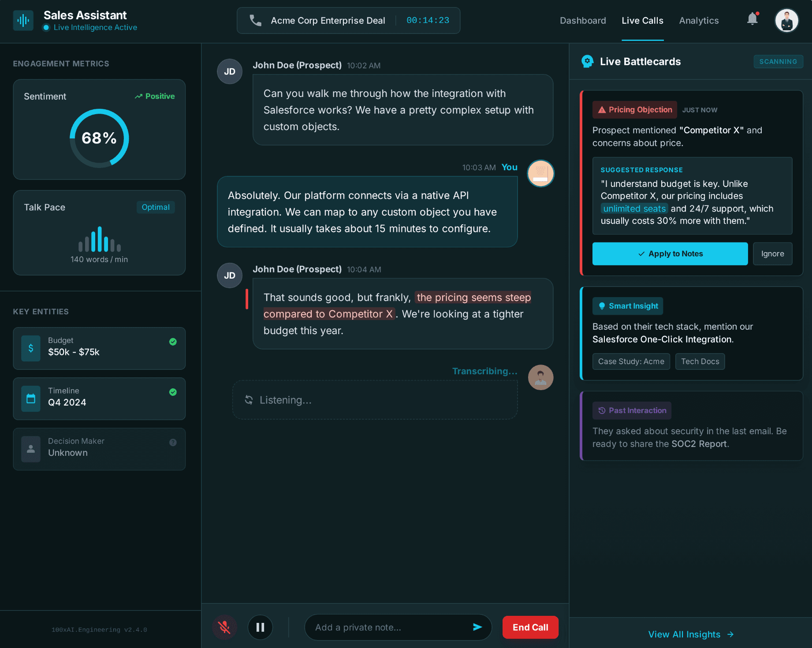This screenshot has width=812, height=648.
Task: Click the Live Battlecards head icon
Action: (x=587, y=61)
